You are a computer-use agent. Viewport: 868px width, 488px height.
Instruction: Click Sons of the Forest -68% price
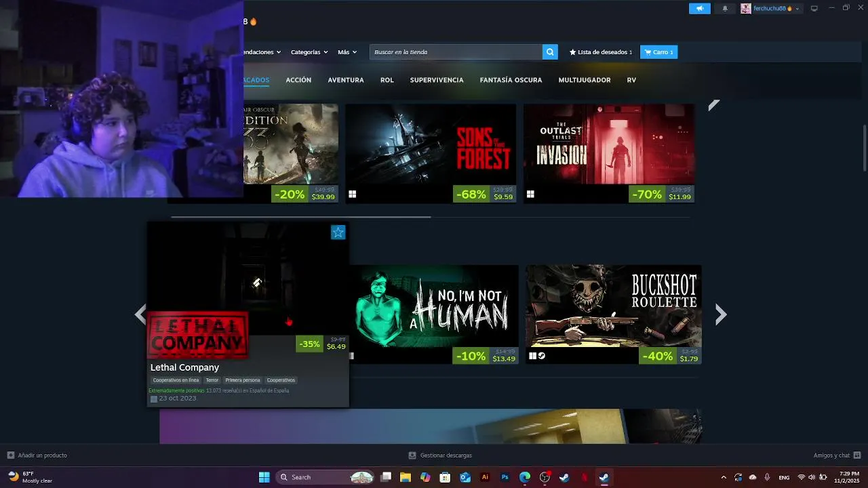485,194
